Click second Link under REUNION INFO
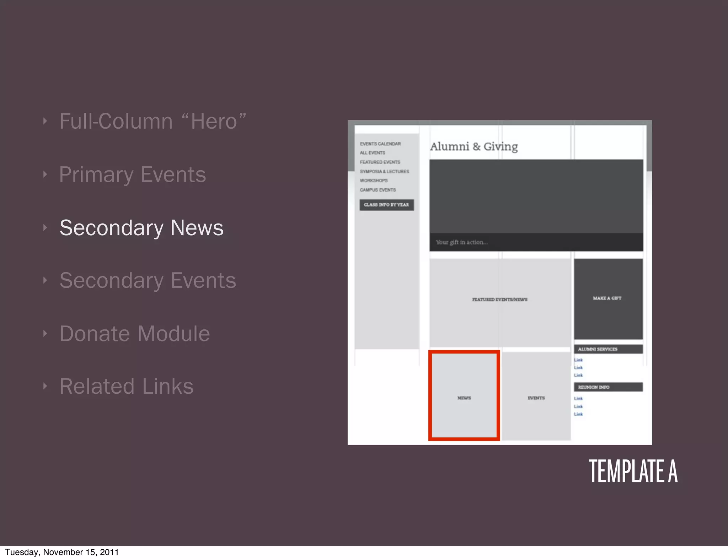The width and height of the screenshot is (728, 560). pyautogui.click(x=578, y=406)
